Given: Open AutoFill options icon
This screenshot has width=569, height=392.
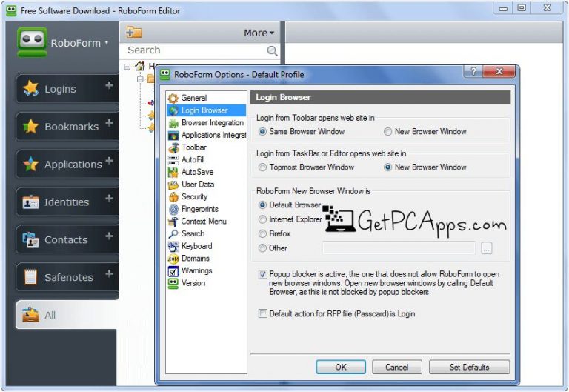Looking at the screenshot, I should (x=173, y=160).
